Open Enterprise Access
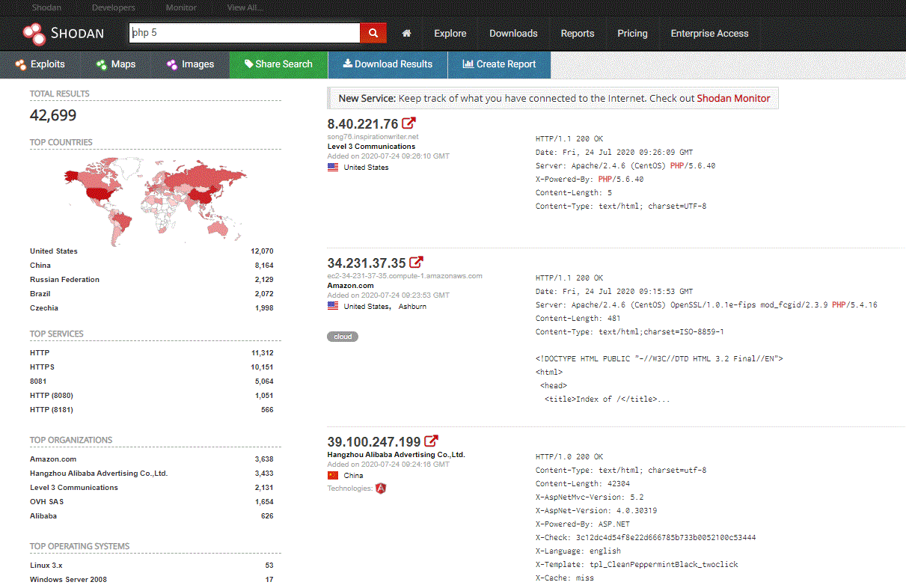The image size is (906, 588). coord(709,33)
